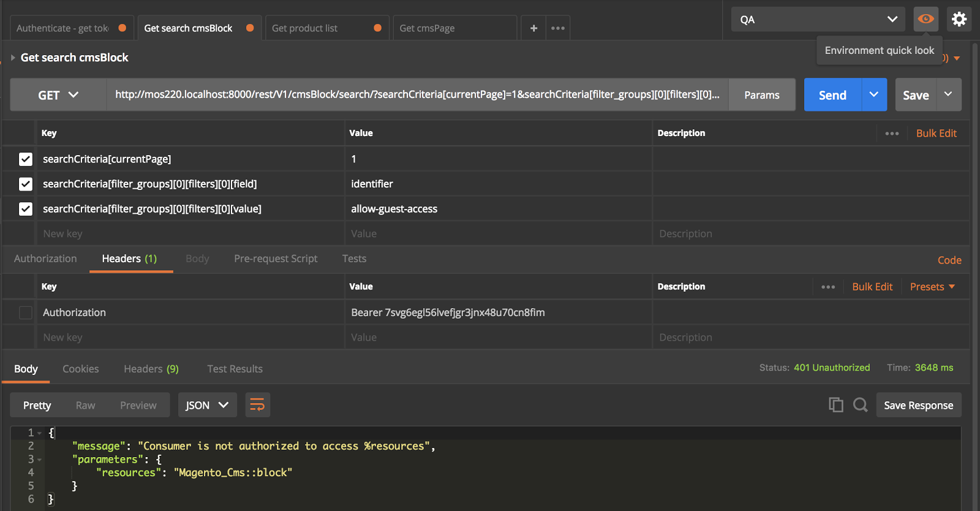Click the params new Description field
This screenshot has width=980, height=511.
(810, 233)
